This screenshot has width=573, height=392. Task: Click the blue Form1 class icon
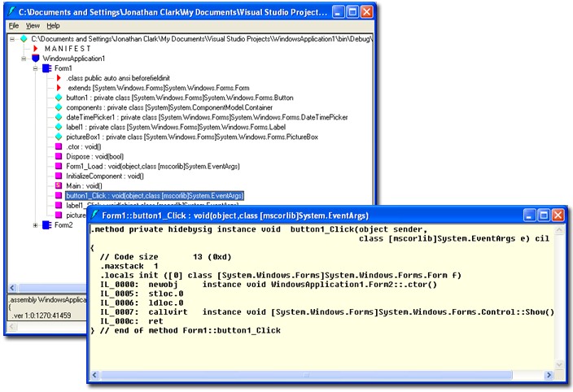coord(47,68)
